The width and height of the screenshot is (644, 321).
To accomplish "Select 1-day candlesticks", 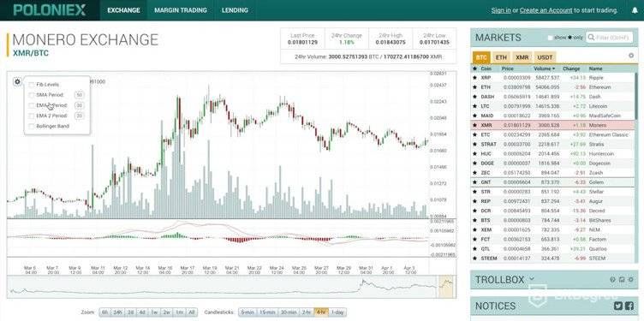I will (x=337, y=312).
